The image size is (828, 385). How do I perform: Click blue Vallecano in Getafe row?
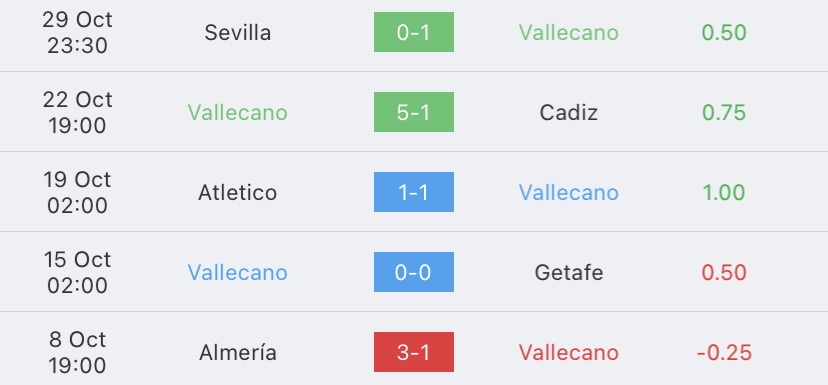pyautogui.click(x=238, y=273)
